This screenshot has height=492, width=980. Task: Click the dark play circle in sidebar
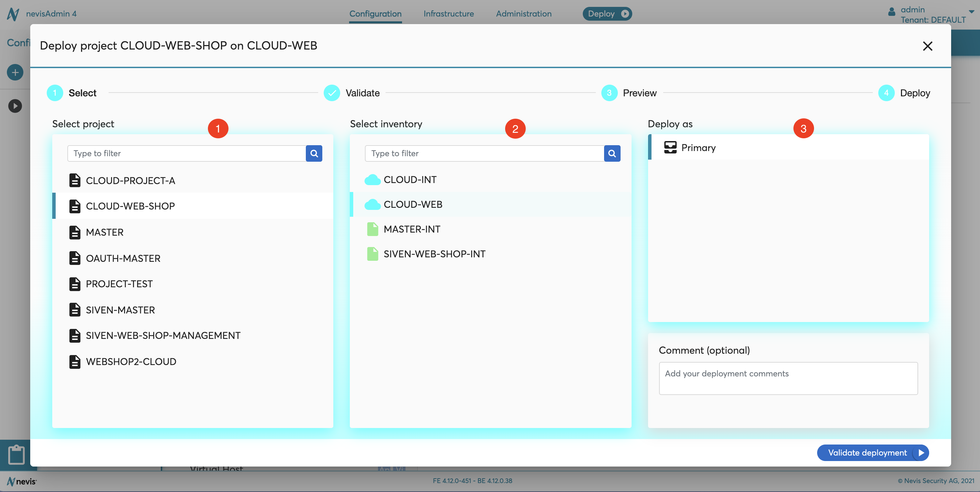tap(15, 106)
